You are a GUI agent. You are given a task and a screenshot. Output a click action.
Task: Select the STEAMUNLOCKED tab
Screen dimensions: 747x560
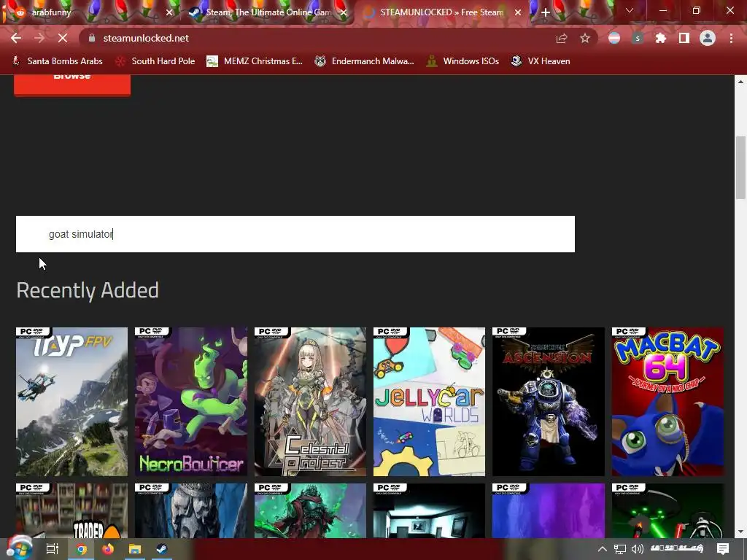tap(441, 12)
